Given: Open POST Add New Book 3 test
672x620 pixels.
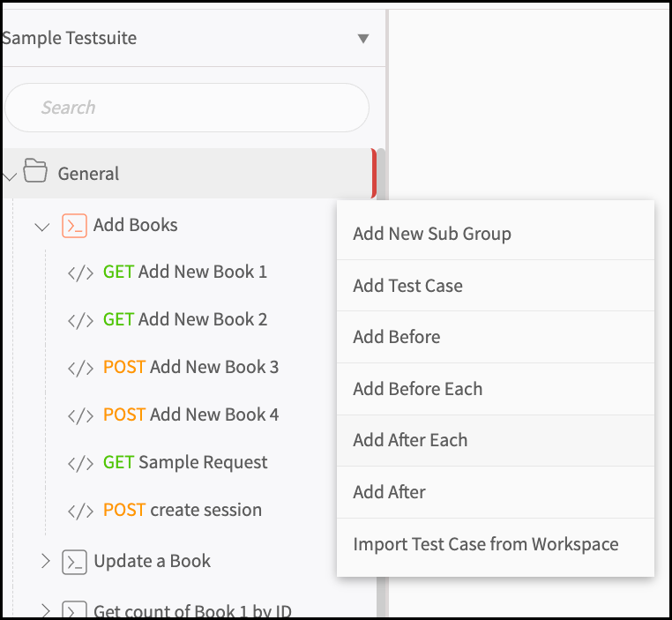Looking at the screenshot, I should click(x=190, y=367).
